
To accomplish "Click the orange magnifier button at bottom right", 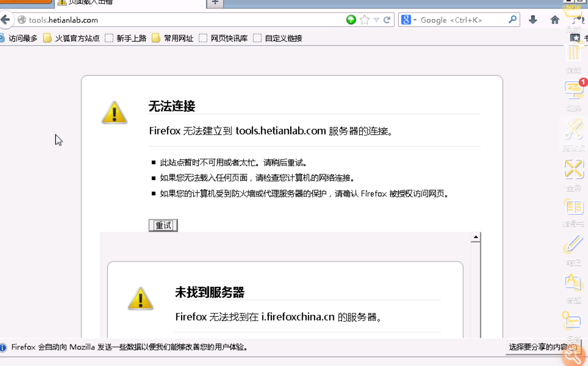I will click(x=574, y=355).
